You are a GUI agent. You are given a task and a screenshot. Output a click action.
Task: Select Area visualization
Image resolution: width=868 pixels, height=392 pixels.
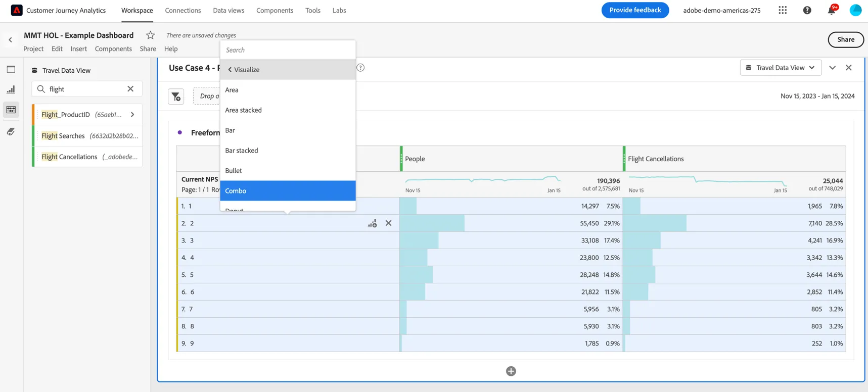[x=288, y=90]
